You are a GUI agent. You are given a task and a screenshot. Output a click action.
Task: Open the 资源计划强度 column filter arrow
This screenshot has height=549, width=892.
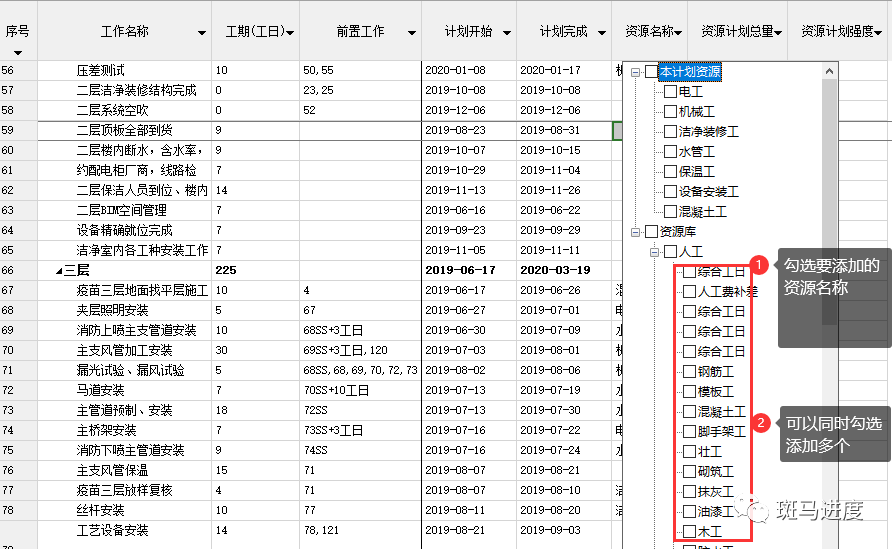878,33
